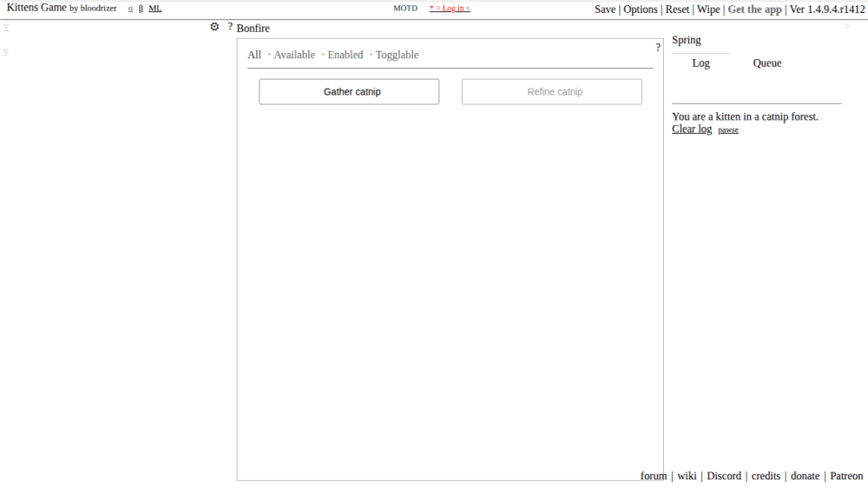Open Get the app link
868x489 pixels.
754,10
